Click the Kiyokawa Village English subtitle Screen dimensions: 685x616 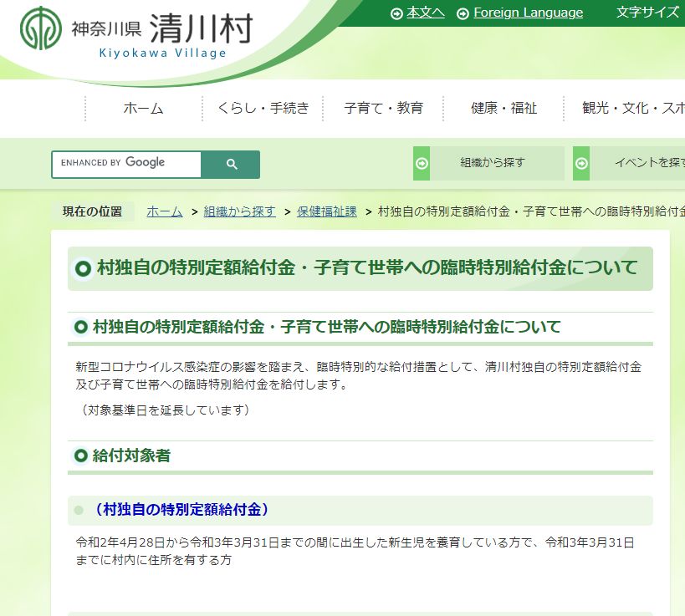[162, 53]
